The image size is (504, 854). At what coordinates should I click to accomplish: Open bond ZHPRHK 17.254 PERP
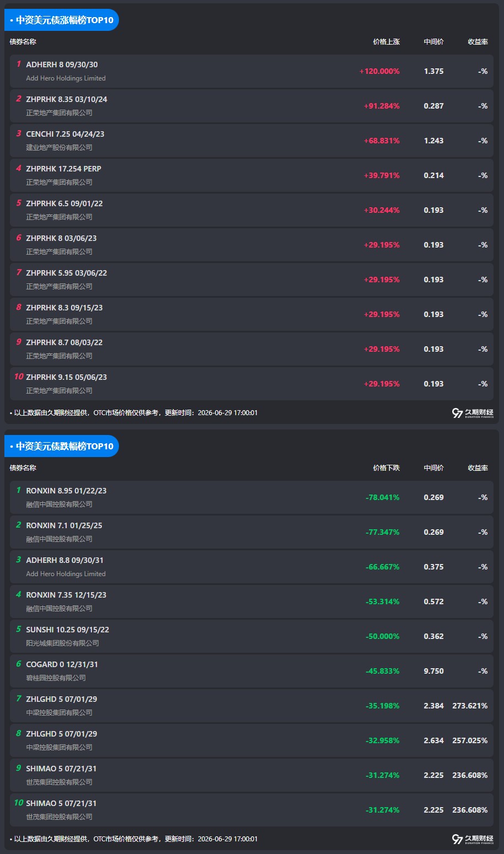[x=63, y=169]
